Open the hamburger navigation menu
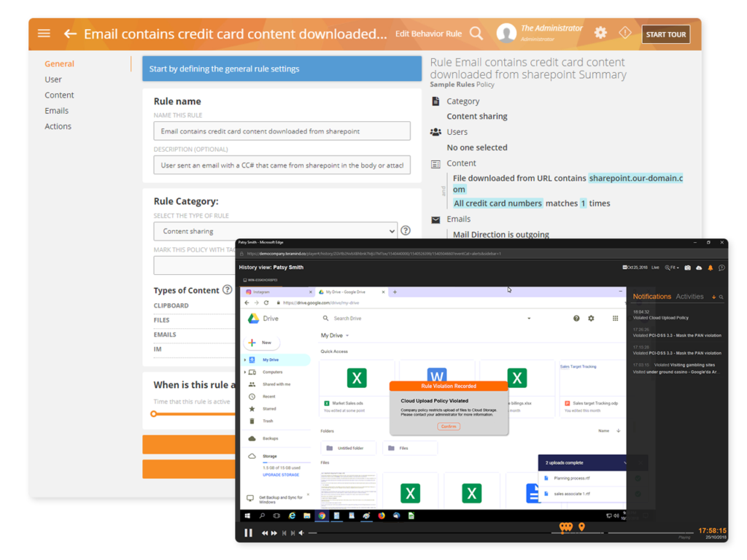This screenshot has width=747, height=560. coord(44,34)
